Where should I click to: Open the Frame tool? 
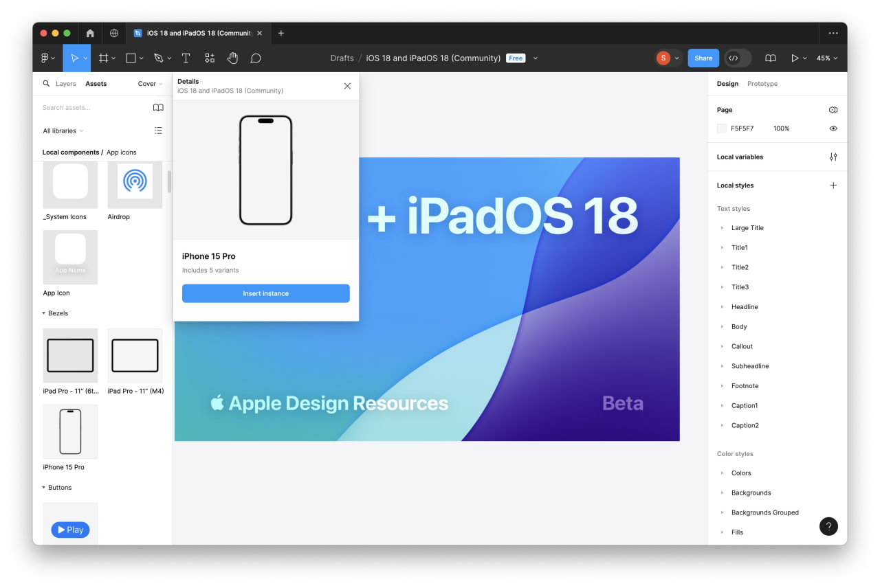coord(102,58)
